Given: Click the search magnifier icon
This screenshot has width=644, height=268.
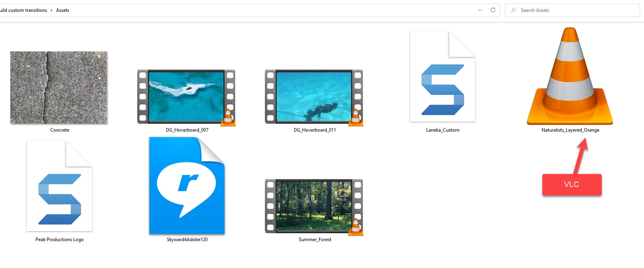Looking at the screenshot, I should click(x=513, y=10).
